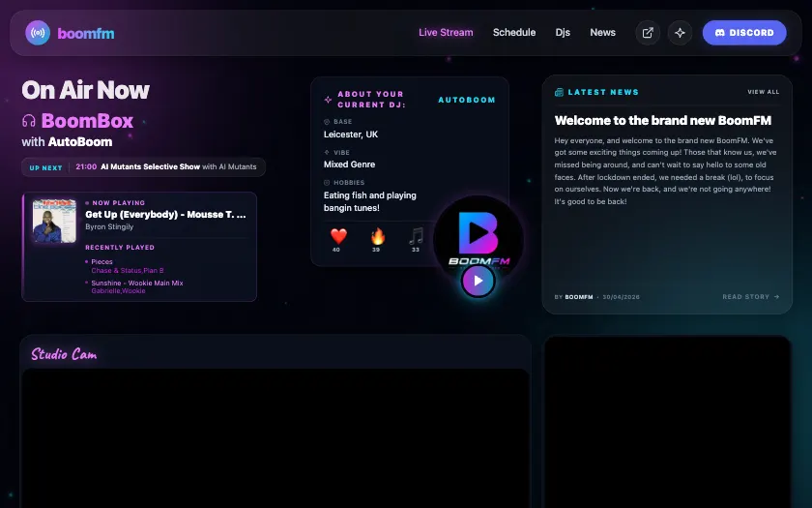Open the pop-out player icon
This screenshot has height=508, width=812.
point(648,33)
